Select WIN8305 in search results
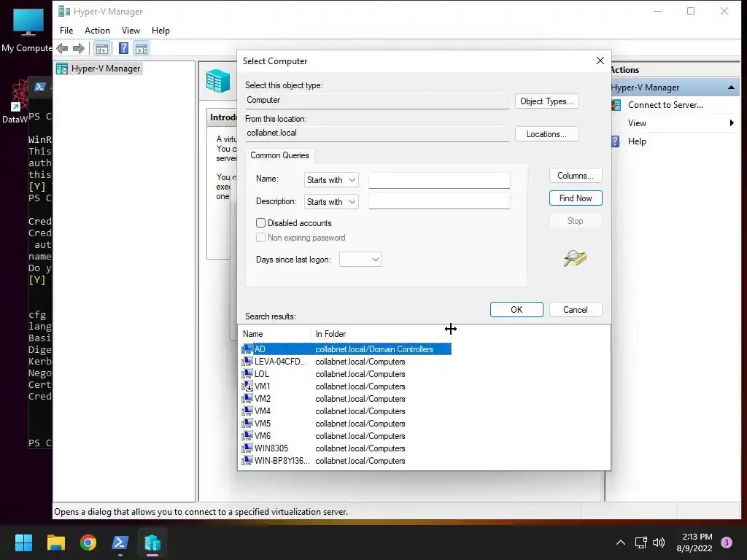 point(347,448)
